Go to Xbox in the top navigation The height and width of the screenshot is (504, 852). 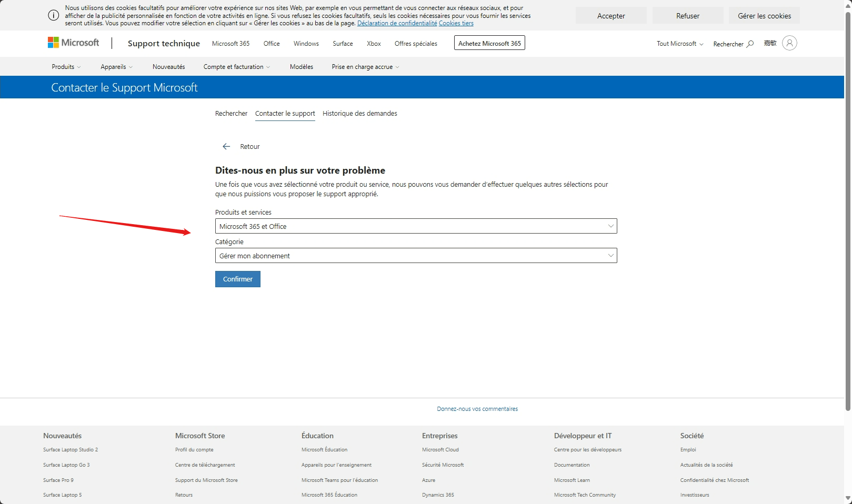click(374, 44)
